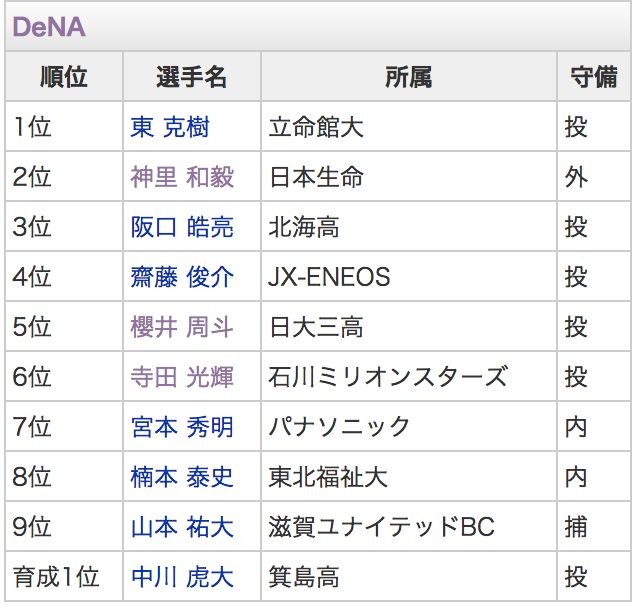Click the JX-ENEOS affiliation cell
The height and width of the screenshot is (612, 638).
[x=329, y=277]
